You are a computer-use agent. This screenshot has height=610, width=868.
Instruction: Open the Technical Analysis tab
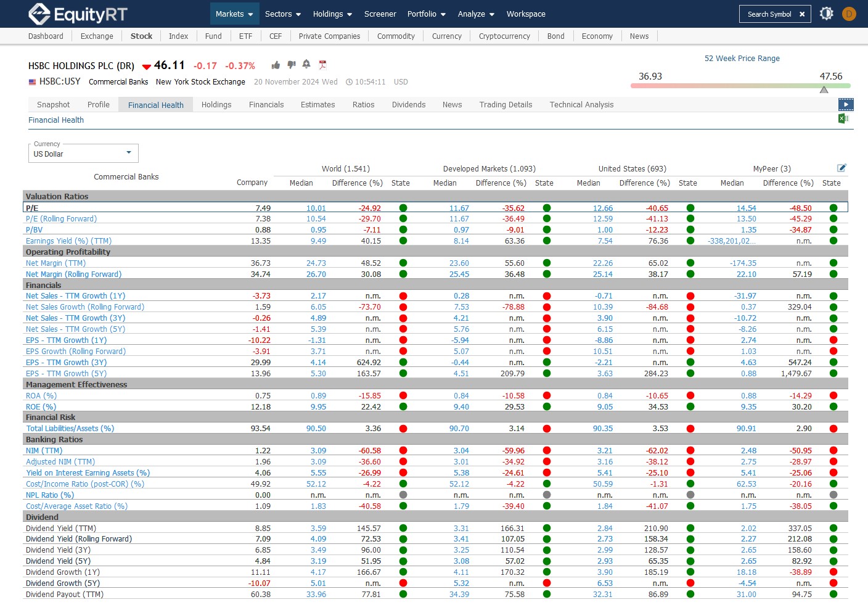581,105
